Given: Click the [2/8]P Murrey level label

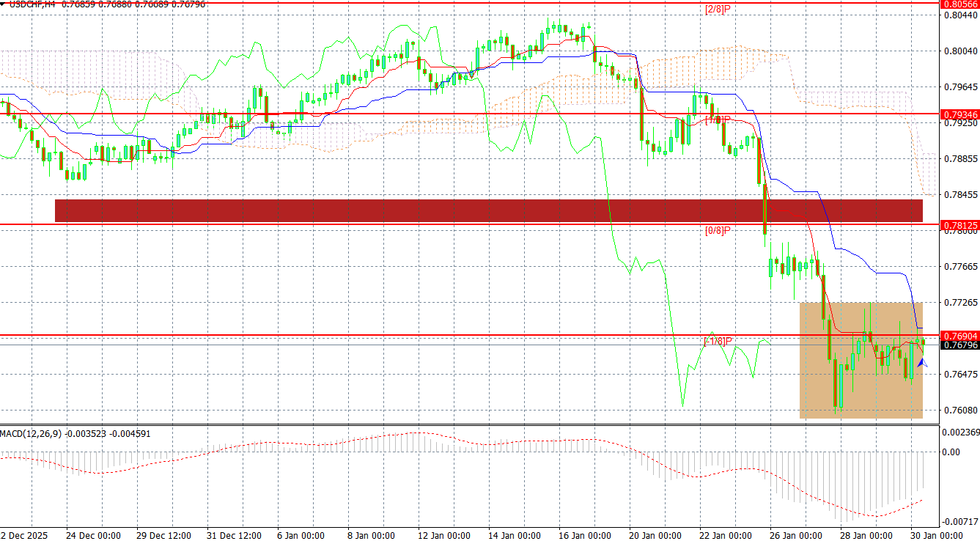Looking at the screenshot, I should (x=718, y=10).
